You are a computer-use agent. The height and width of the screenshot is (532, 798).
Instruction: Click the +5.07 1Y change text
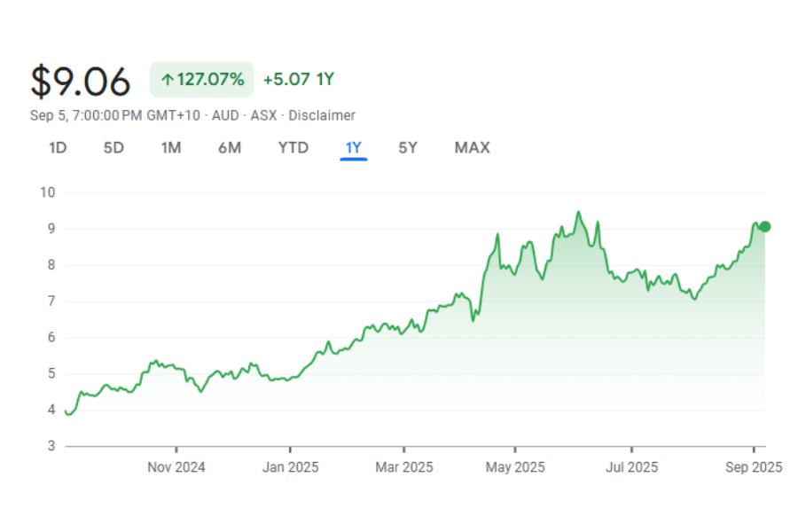coord(298,80)
